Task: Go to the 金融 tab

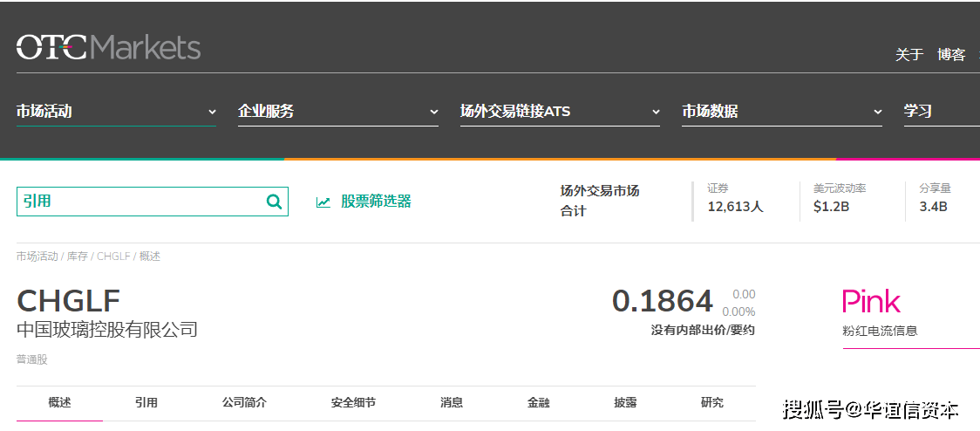Action: click(x=539, y=402)
